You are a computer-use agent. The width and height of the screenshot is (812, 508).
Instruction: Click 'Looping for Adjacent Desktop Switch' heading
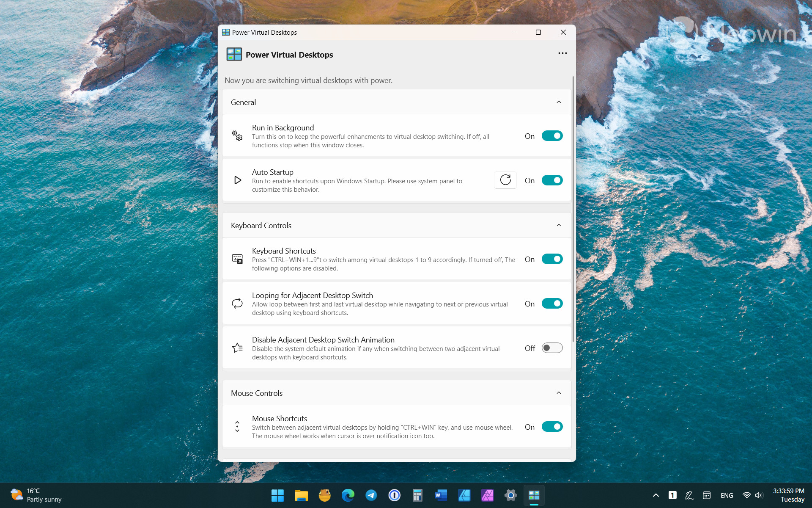[313, 295]
